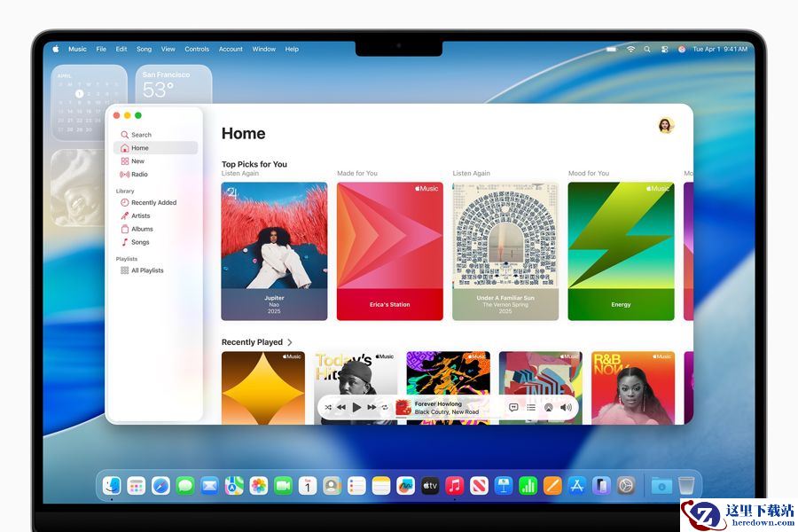Select Home in the Music sidebar

155,148
